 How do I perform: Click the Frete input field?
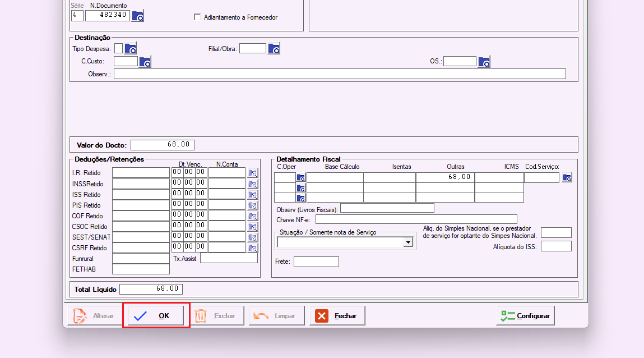pos(316,261)
